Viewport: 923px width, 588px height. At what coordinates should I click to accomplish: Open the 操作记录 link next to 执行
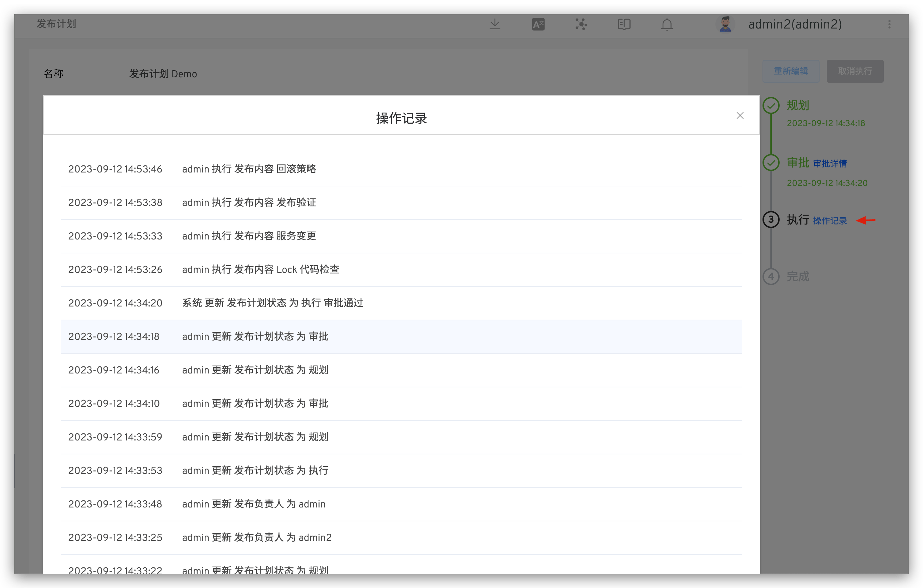click(x=830, y=221)
